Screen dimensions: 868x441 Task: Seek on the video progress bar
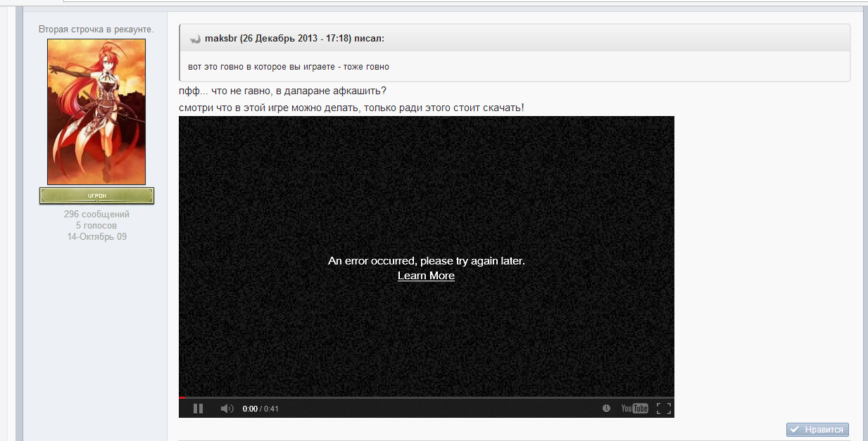coord(427,397)
